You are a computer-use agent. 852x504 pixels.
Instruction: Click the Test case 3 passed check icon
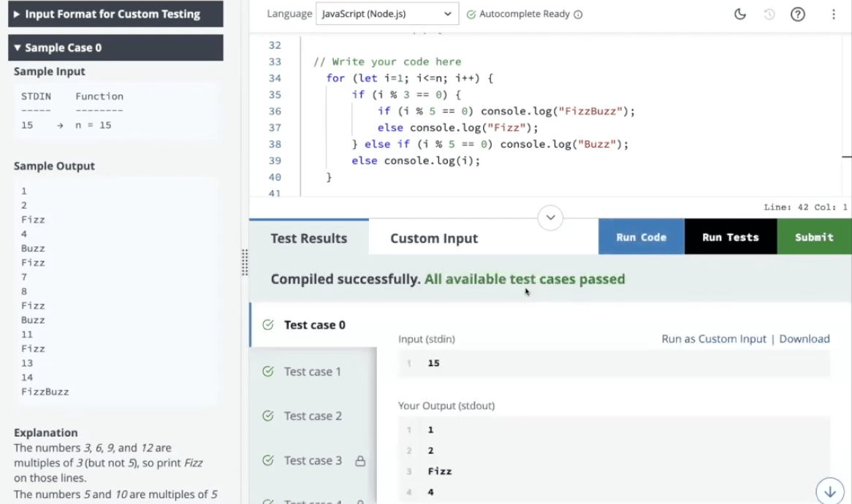coord(268,461)
